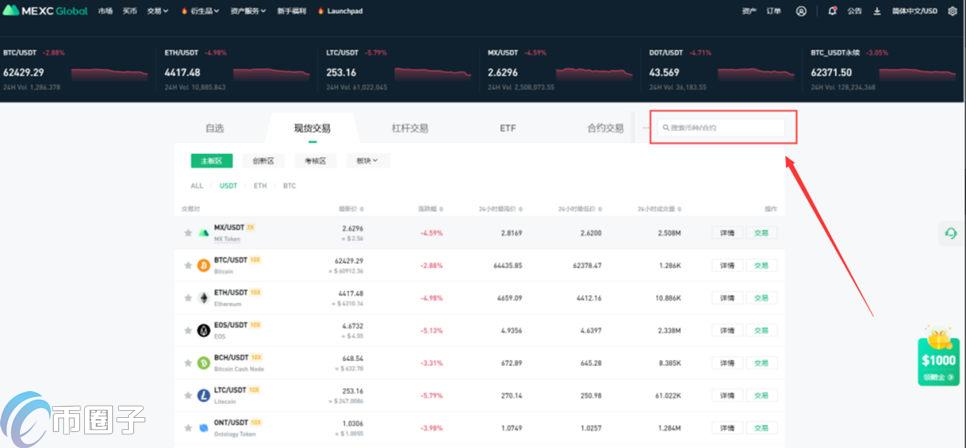The width and height of the screenshot is (966, 448).
Task: Open the 简体中文/USD language selector
Action: 914,11
